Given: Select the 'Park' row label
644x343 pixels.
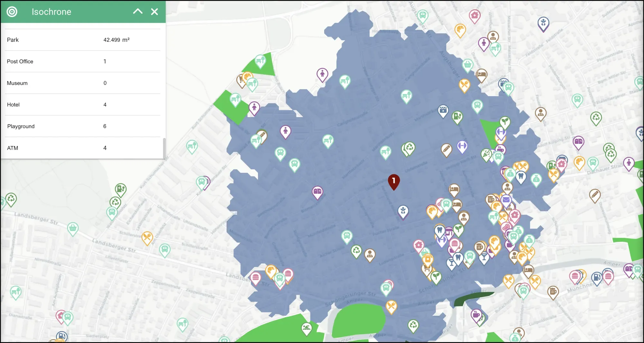Looking at the screenshot, I should (13, 40).
